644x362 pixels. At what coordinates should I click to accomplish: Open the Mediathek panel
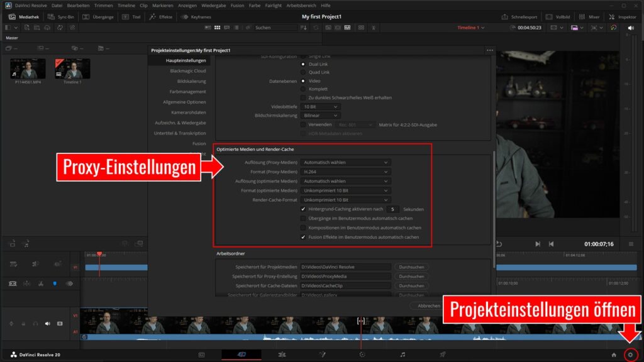point(25,17)
